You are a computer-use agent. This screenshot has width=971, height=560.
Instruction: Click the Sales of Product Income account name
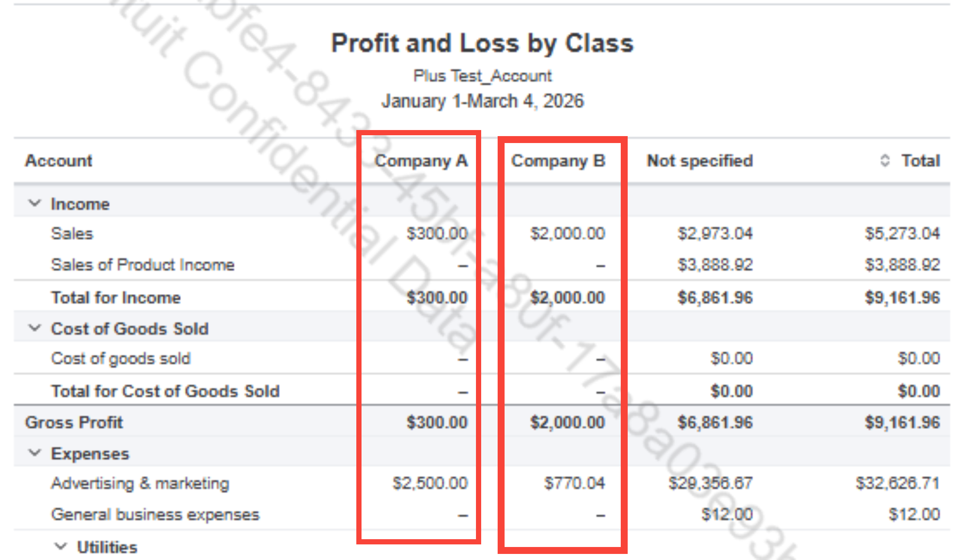click(x=143, y=265)
